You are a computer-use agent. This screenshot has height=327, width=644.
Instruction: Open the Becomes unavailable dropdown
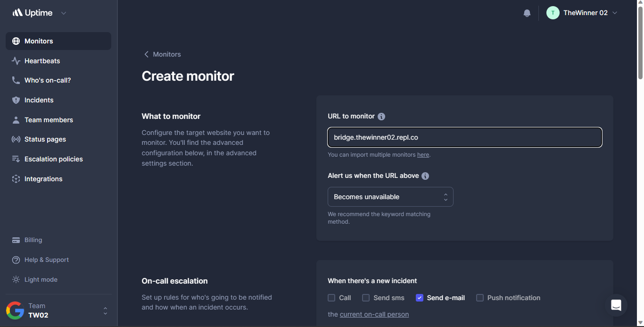[390, 197]
